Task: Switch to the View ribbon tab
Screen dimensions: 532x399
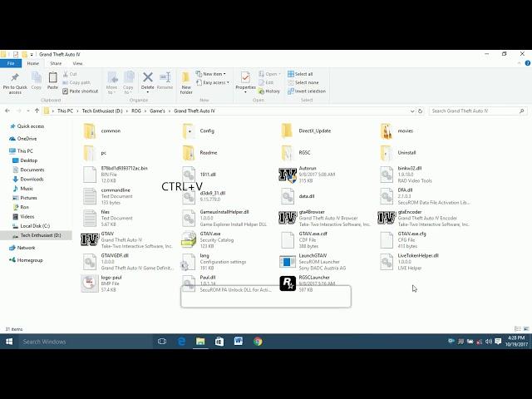Action: point(77,63)
